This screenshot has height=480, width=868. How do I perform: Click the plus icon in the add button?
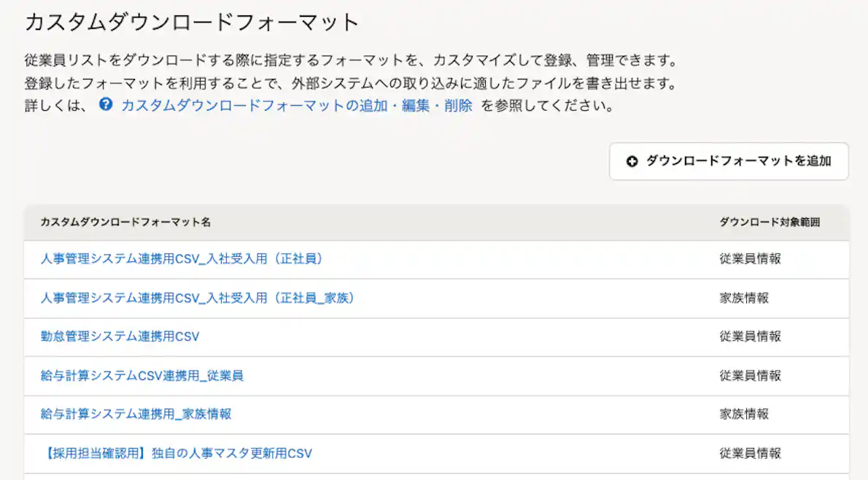632,161
